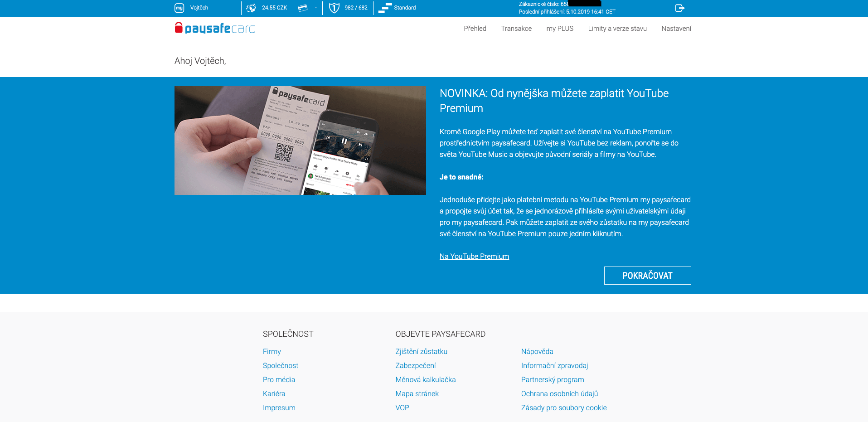Open the Přehled menu item
This screenshot has width=868, height=422.
tap(475, 29)
